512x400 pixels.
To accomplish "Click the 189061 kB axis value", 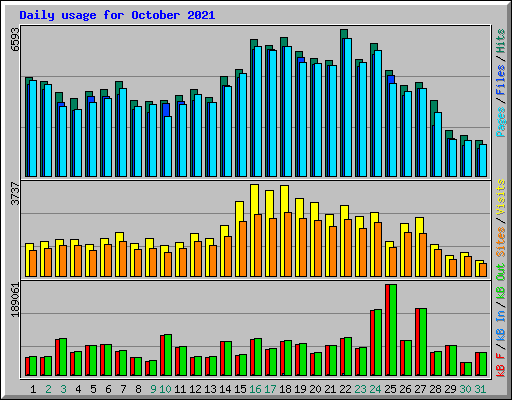I will tap(15, 300).
